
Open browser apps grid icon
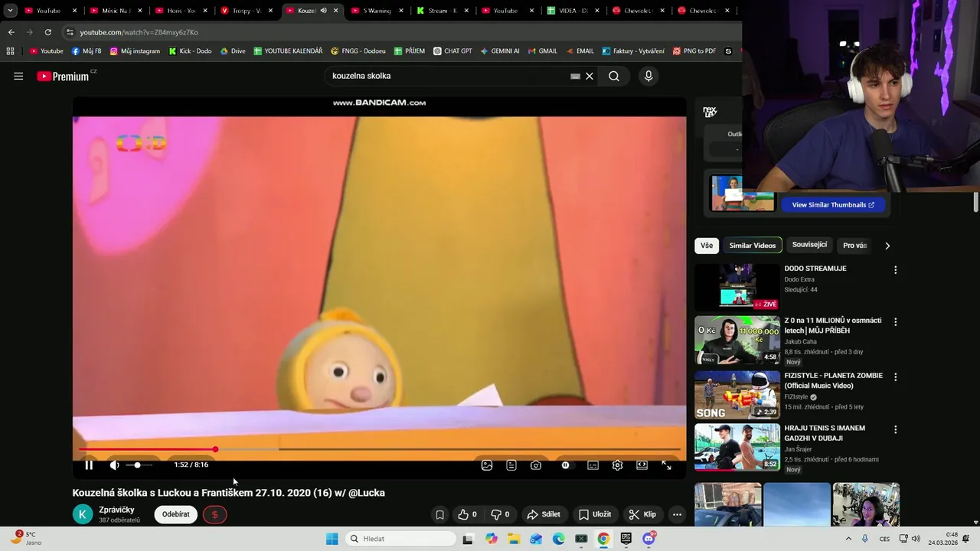(10, 51)
